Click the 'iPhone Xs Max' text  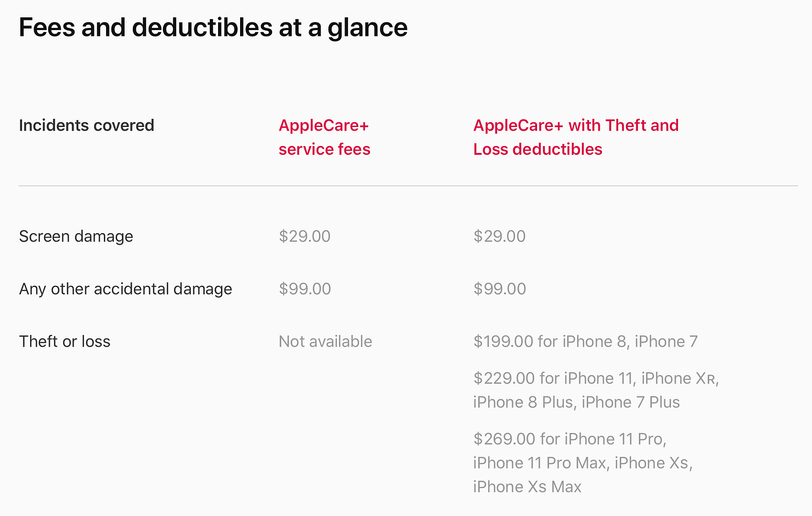(x=527, y=486)
